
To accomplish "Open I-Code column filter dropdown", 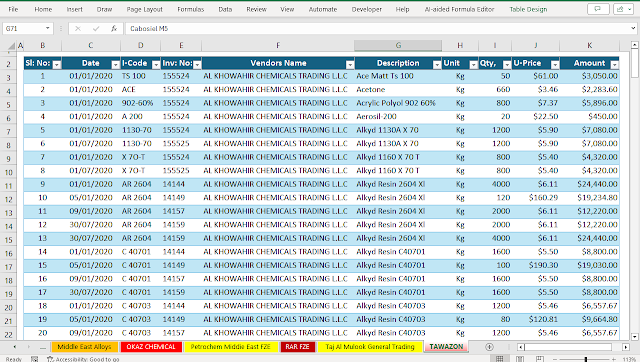I will pos(156,64).
